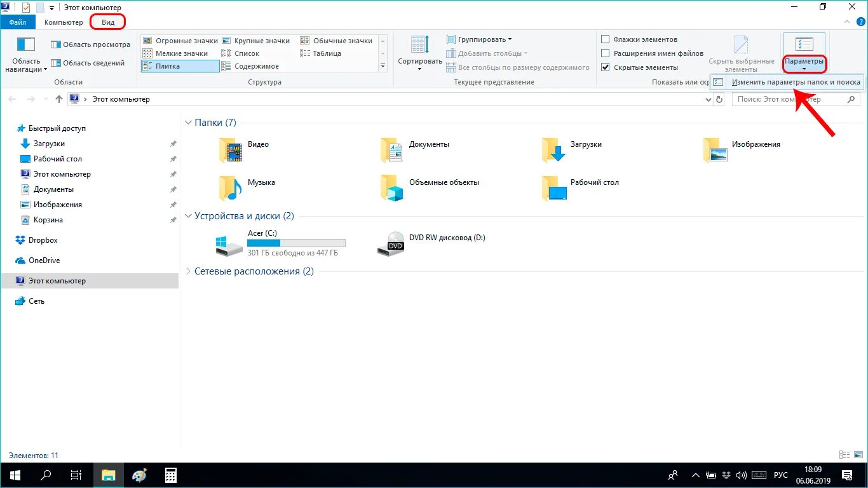The width and height of the screenshot is (868, 488).
Task: Click the Параметры options icon
Action: coord(804,44)
